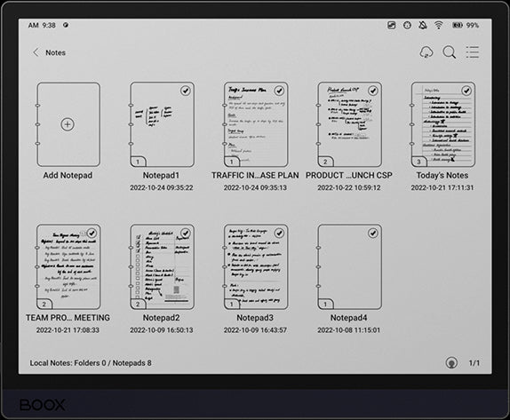Click the 1/1 page indicator
The width and height of the screenshot is (510, 420).
[x=474, y=363]
